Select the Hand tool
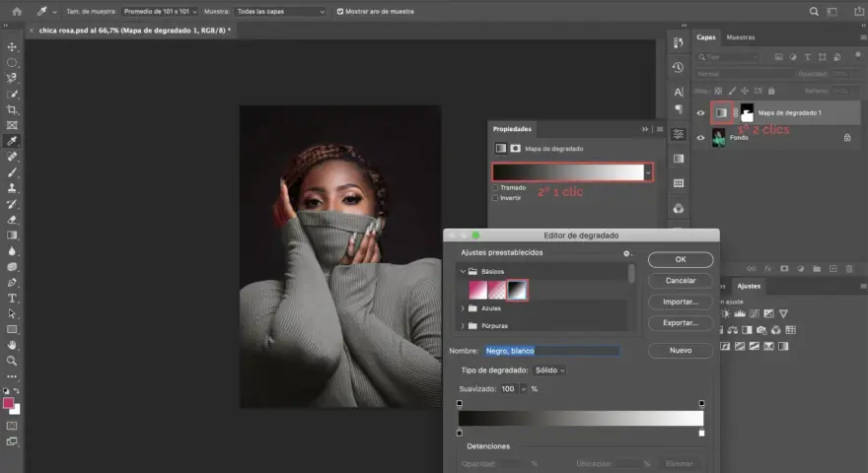Viewport: 868px width, 473px height. 12,345
